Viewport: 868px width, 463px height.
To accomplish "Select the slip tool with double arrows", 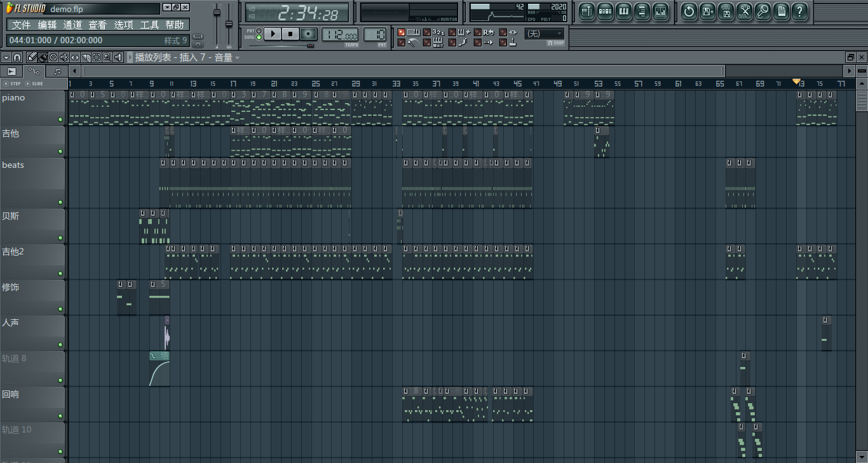I will [x=75, y=57].
